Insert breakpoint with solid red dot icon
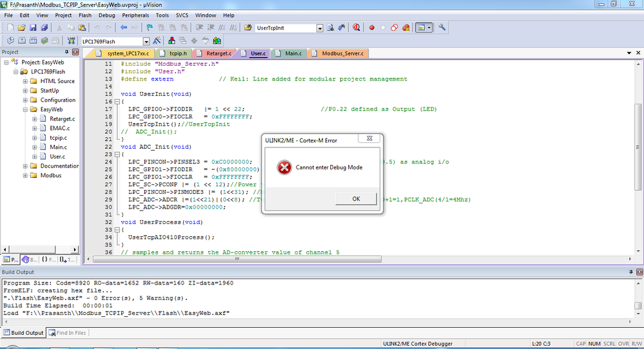644x349 pixels. (x=372, y=28)
